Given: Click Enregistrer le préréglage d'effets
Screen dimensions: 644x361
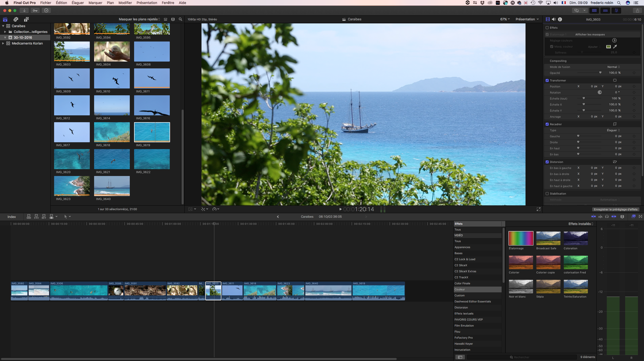Looking at the screenshot, I should pos(616,209).
